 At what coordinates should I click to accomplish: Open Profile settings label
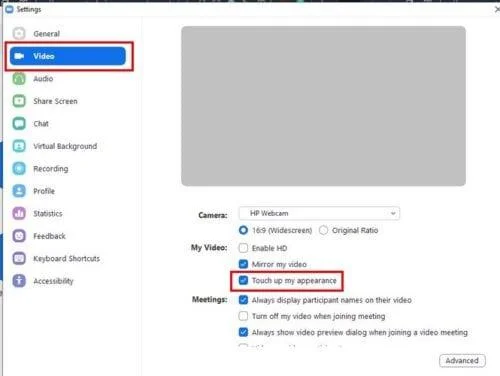coord(44,191)
